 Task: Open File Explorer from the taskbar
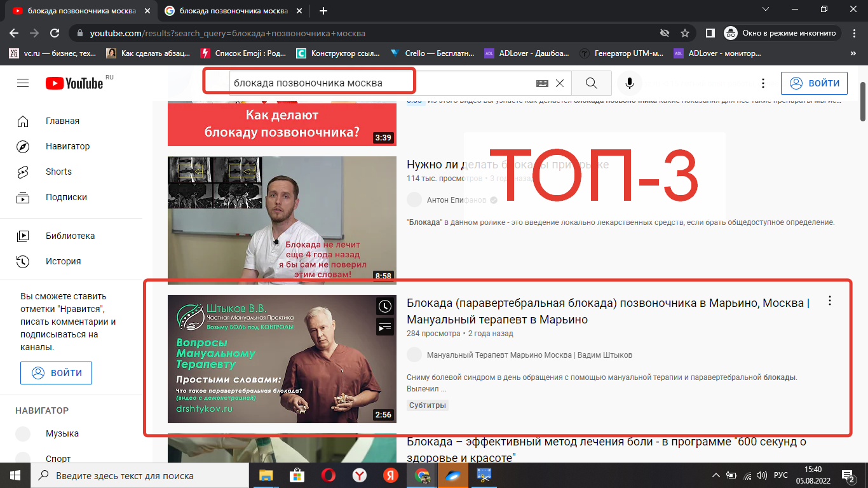click(x=266, y=475)
